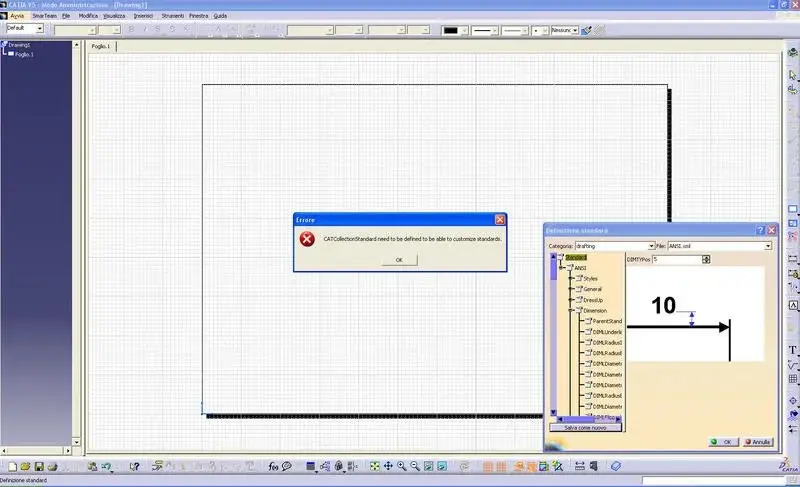
Task: Open the Modifica menu
Action: (88, 16)
